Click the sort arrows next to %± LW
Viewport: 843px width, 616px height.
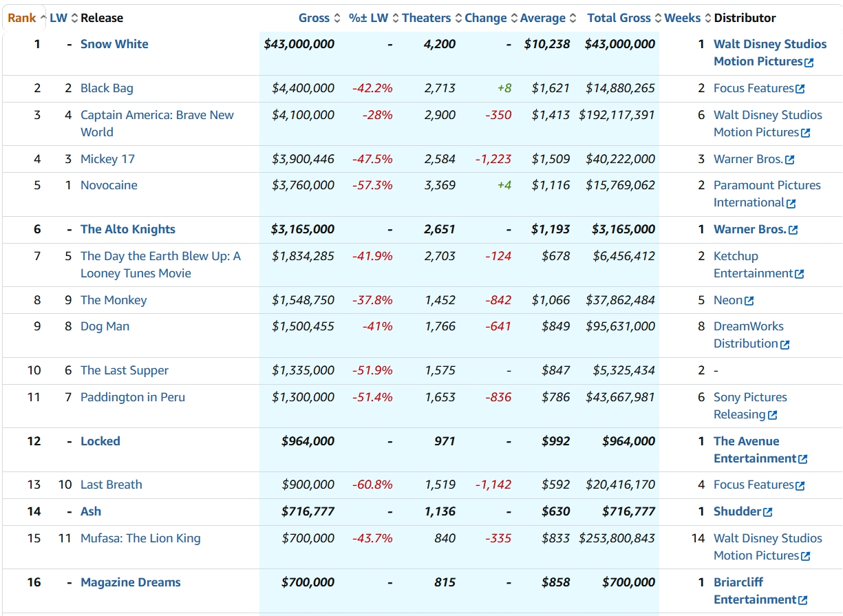click(x=396, y=18)
